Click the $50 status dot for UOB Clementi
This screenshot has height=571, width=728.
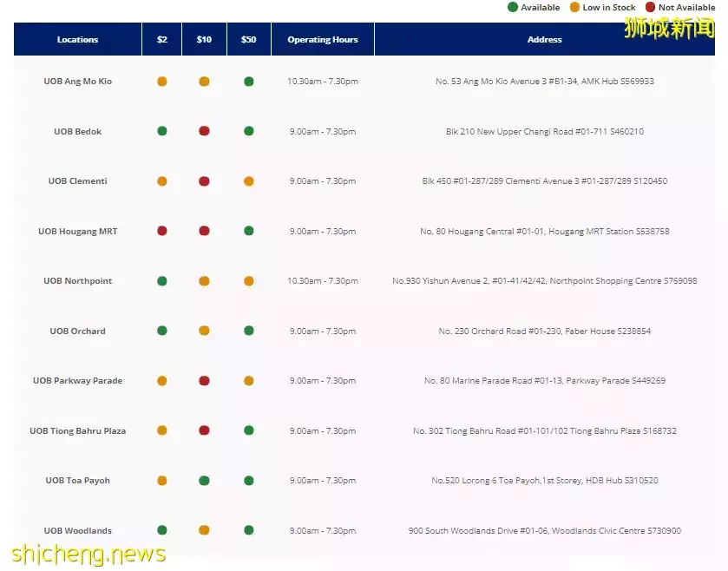249,181
